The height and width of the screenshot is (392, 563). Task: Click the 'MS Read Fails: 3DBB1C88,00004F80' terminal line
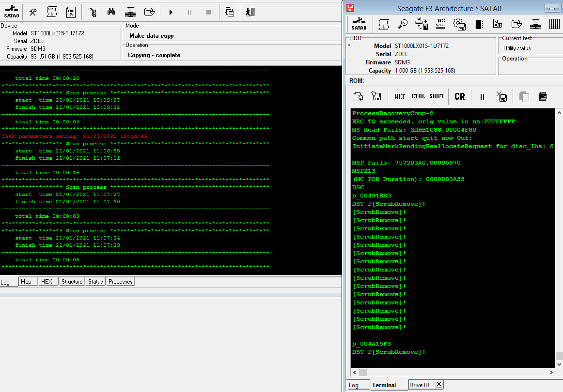[x=414, y=130]
